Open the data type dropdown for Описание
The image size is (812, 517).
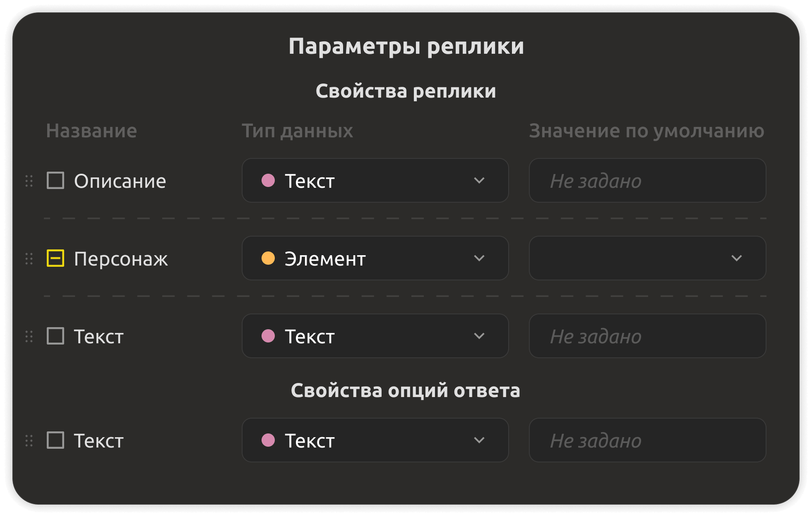(x=375, y=180)
